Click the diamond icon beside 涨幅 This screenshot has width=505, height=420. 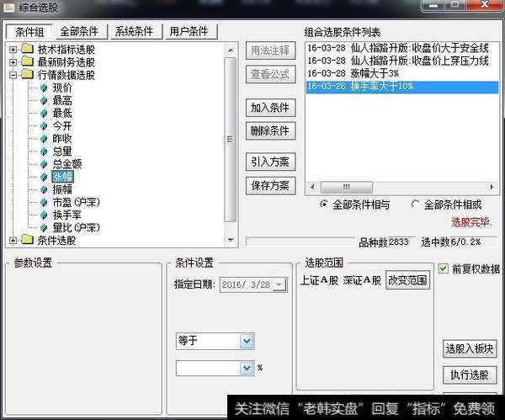click(x=44, y=177)
